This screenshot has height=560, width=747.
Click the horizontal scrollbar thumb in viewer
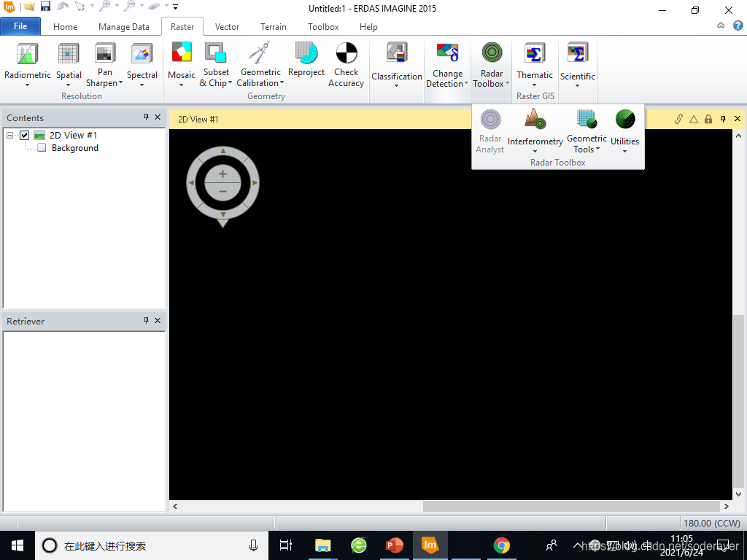(571, 506)
